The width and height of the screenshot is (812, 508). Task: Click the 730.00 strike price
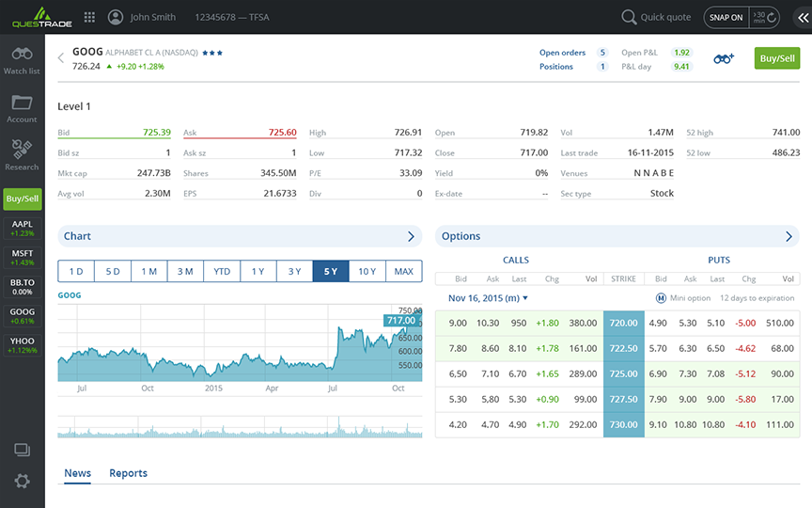(623, 424)
